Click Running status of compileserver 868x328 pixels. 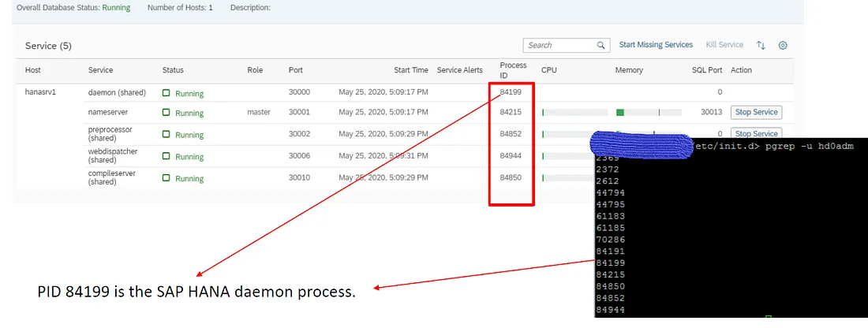pos(183,179)
